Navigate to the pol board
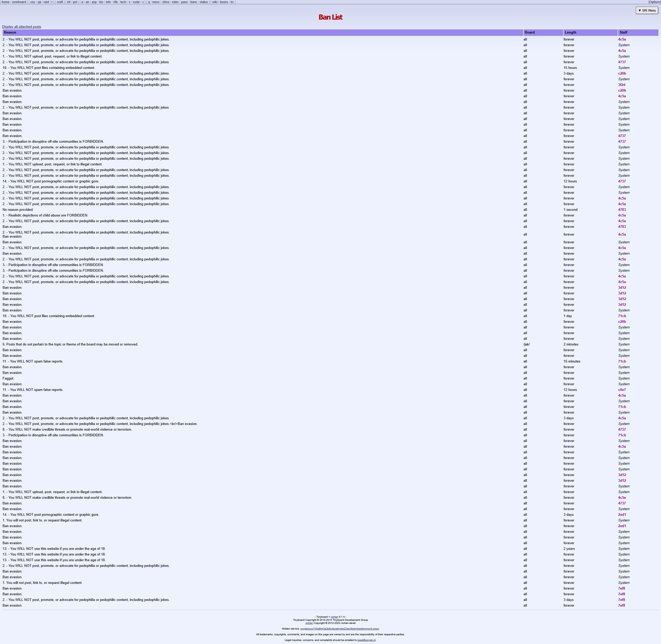 (75, 2)
